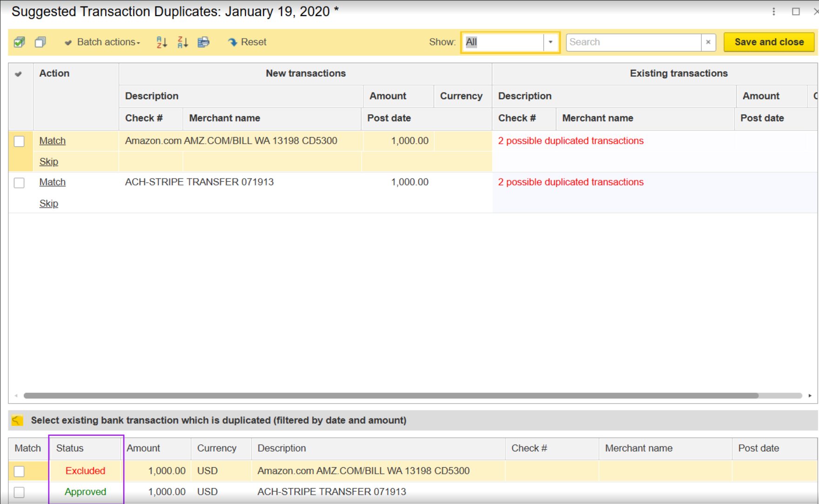The image size is (819, 504).
Task: Click into the Search input field
Action: pos(633,42)
